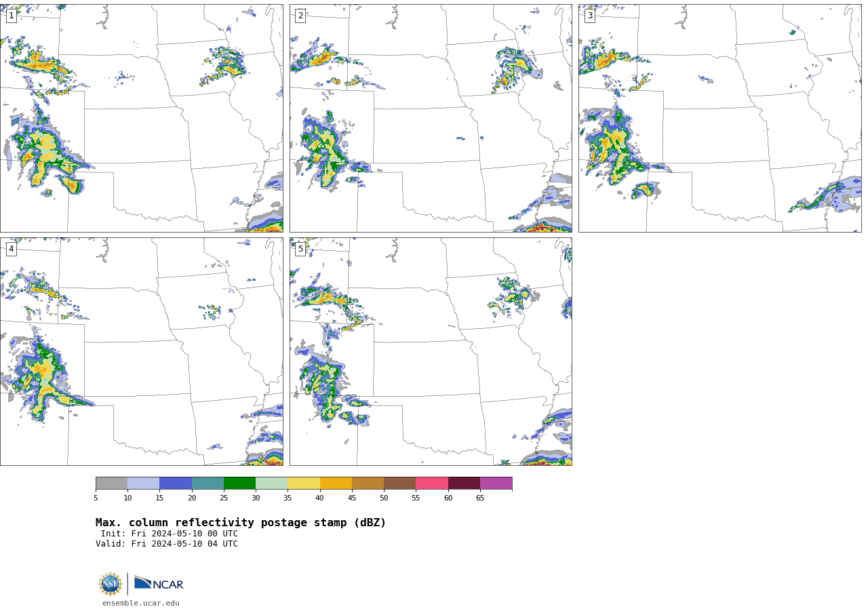Click the colorbar tick label 65

480,498
